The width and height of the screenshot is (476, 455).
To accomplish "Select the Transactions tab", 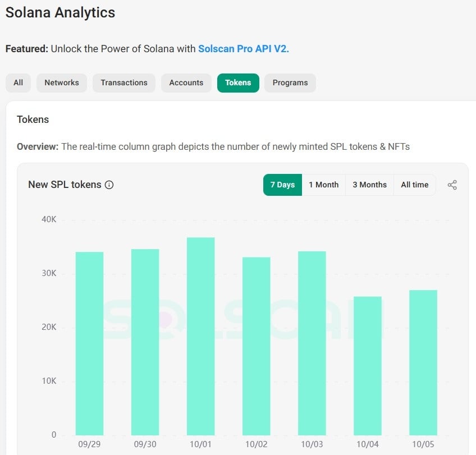I will pyautogui.click(x=124, y=82).
